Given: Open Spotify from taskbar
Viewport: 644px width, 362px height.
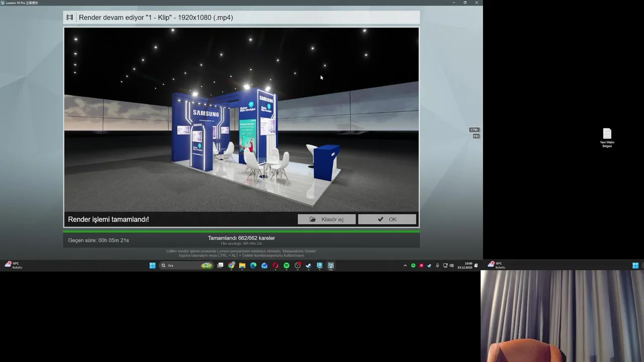Looking at the screenshot, I should click(286, 265).
